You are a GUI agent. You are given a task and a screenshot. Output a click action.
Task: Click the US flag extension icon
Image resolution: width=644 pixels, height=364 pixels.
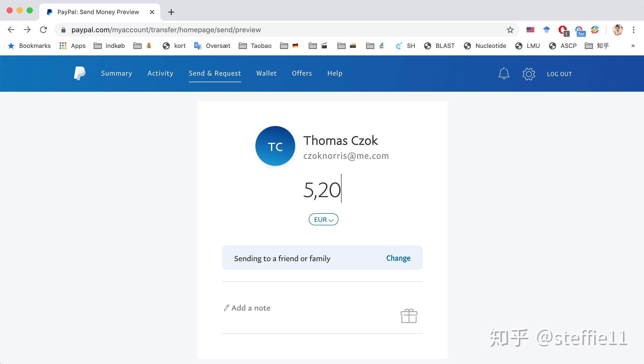pyautogui.click(x=530, y=30)
